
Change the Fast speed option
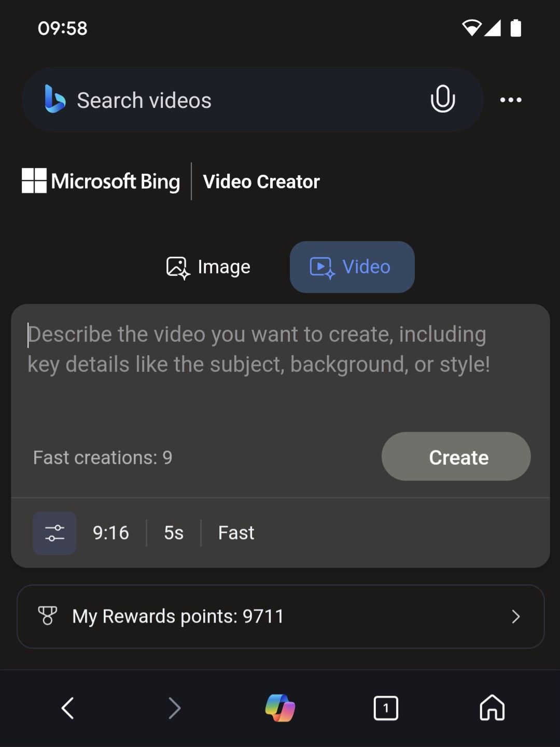pyautogui.click(x=236, y=533)
